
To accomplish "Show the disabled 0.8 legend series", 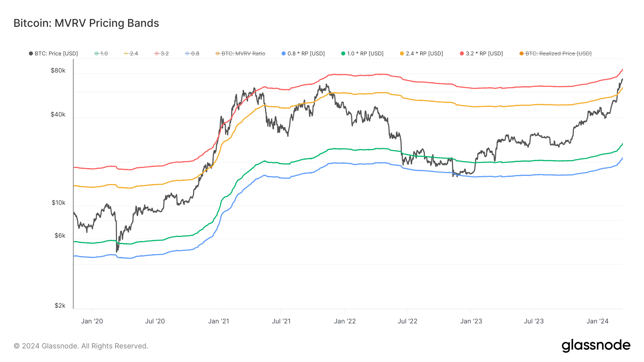I will coord(192,54).
